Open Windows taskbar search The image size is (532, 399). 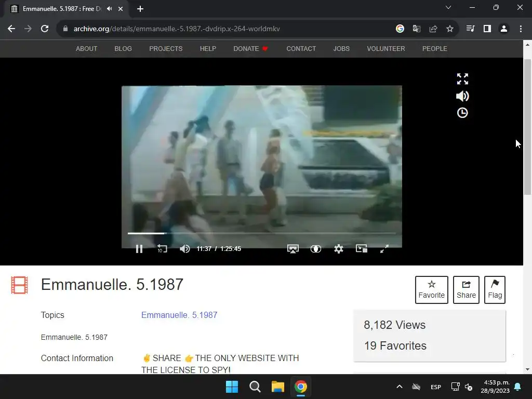pyautogui.click(x=255, y=387)
